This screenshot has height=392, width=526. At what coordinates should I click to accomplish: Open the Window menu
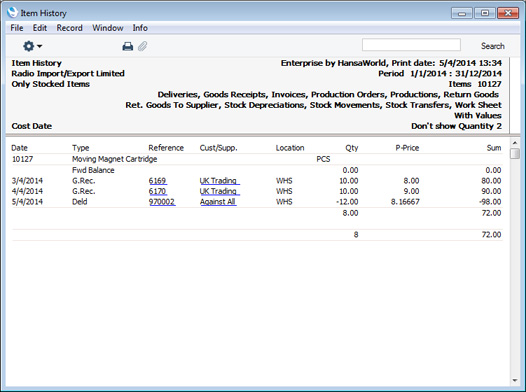coord(108,28)
